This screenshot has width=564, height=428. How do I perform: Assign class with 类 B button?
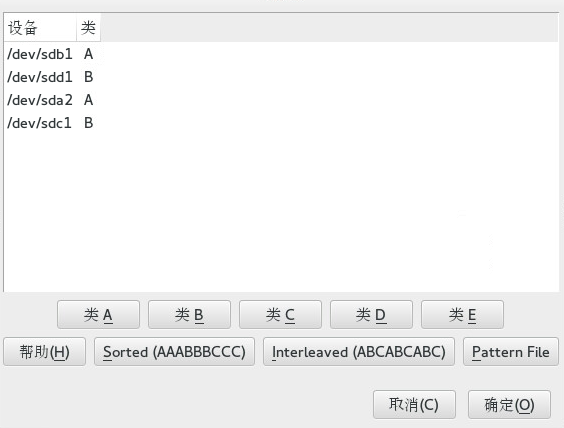189,315
